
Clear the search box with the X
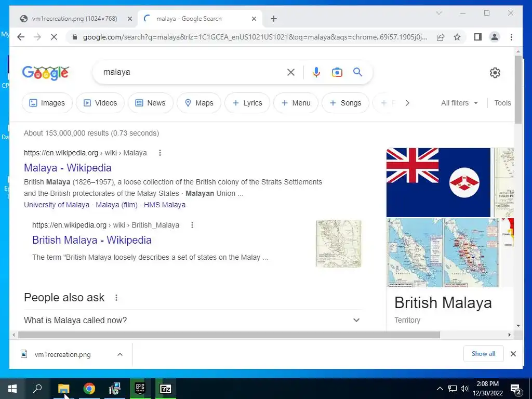291,72
